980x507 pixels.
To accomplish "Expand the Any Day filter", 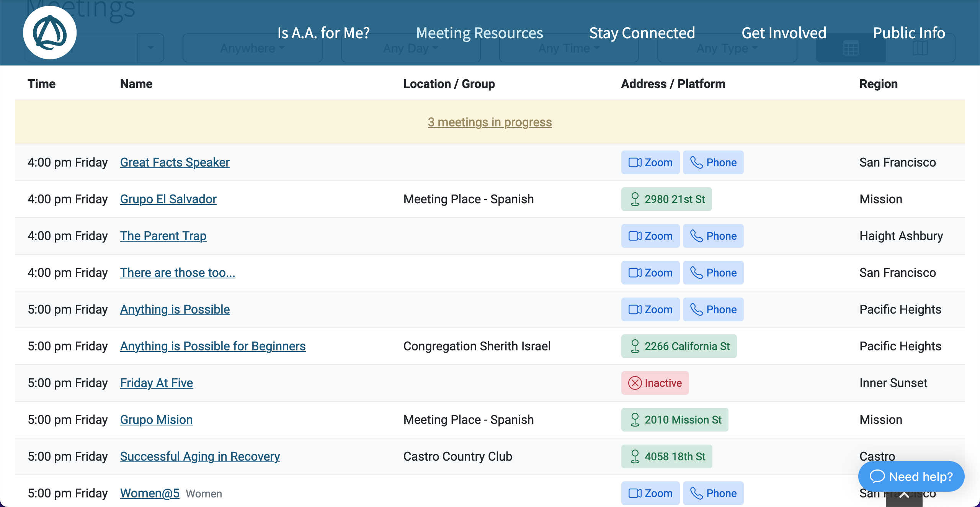I will (410, 48).
